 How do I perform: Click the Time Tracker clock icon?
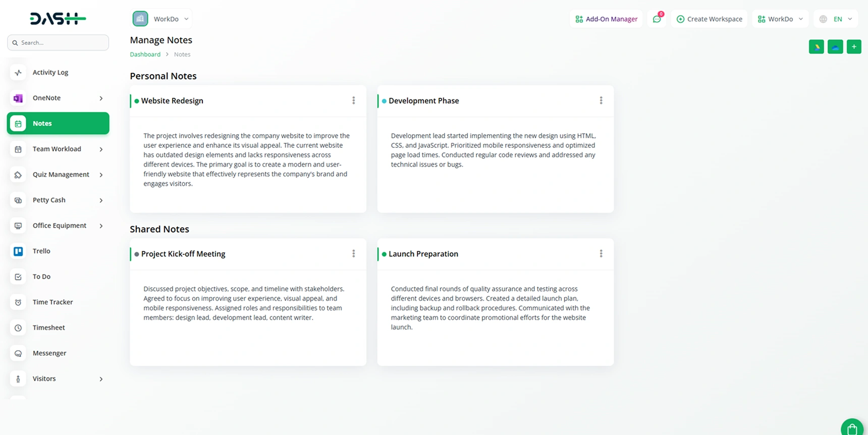pyautogui.click(x=18, y=302)
